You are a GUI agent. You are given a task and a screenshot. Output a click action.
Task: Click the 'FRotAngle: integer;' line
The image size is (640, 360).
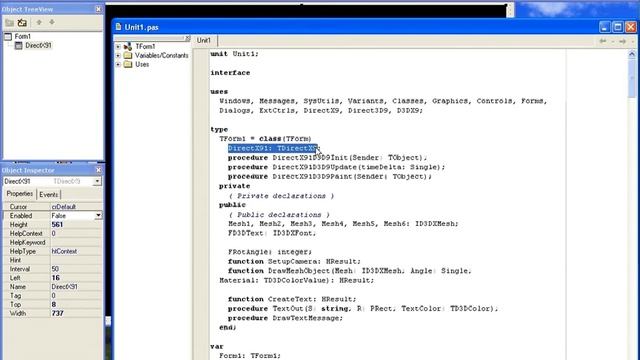click(270, 252)
